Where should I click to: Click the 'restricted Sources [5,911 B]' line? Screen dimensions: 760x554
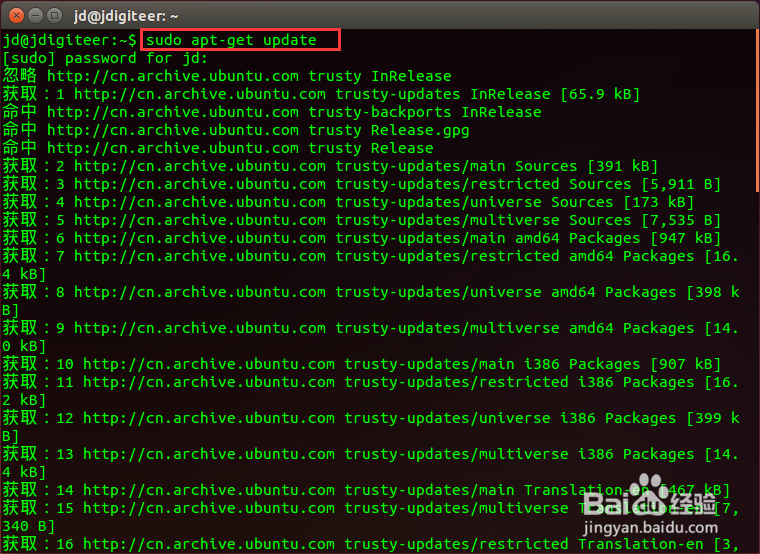pos(362,184)
